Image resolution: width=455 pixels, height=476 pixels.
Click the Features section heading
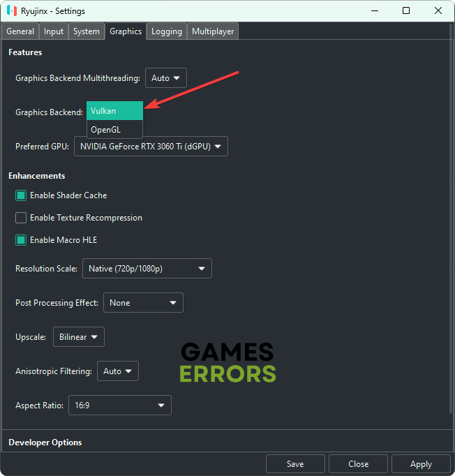click(25, 52)
